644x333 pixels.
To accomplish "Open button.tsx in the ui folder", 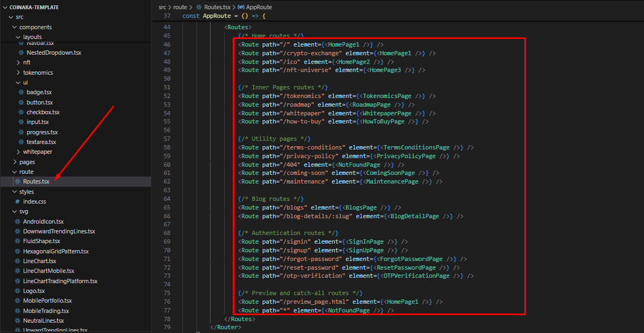I will [40, 102].
